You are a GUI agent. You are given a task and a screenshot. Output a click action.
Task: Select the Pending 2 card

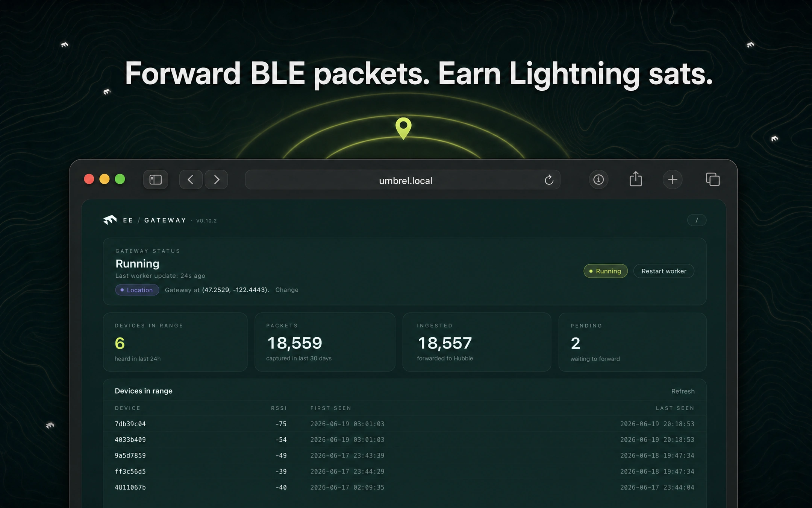point(632,342)
